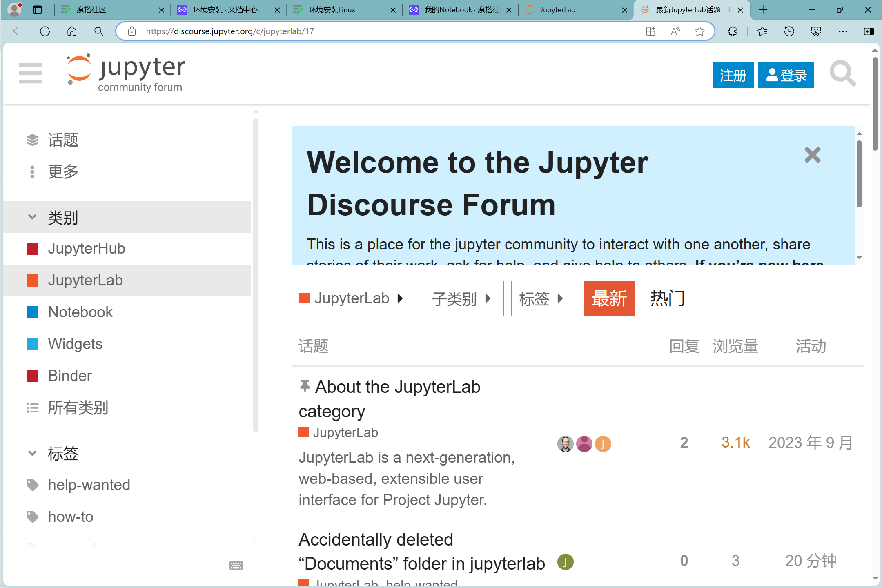Open browser history clock icon
882x588 pixels.
pos(789,31)
